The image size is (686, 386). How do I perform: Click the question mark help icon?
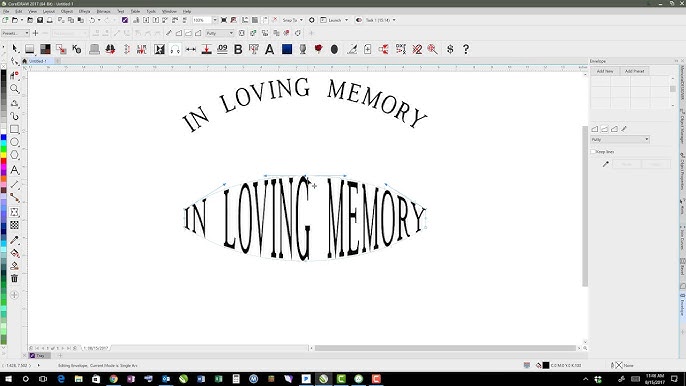(x=466, y=49)
